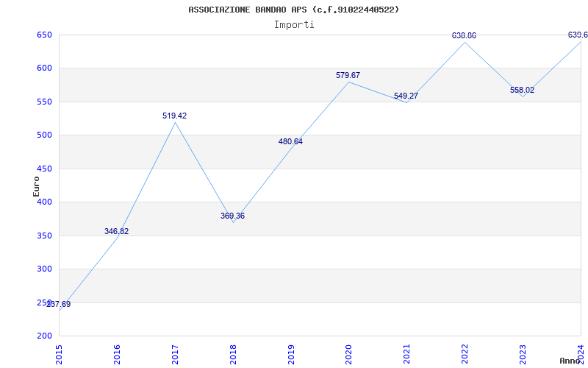The image size is (588, 368).
Task: Click the 400 value on y-axis
Action: 44,202
